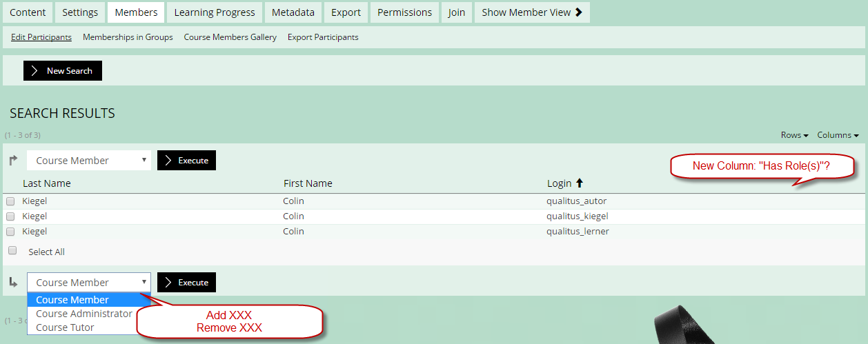Go to the Settings tab
Image resolution: width=868 pixels, height=344 pixels.
(79, 12)
